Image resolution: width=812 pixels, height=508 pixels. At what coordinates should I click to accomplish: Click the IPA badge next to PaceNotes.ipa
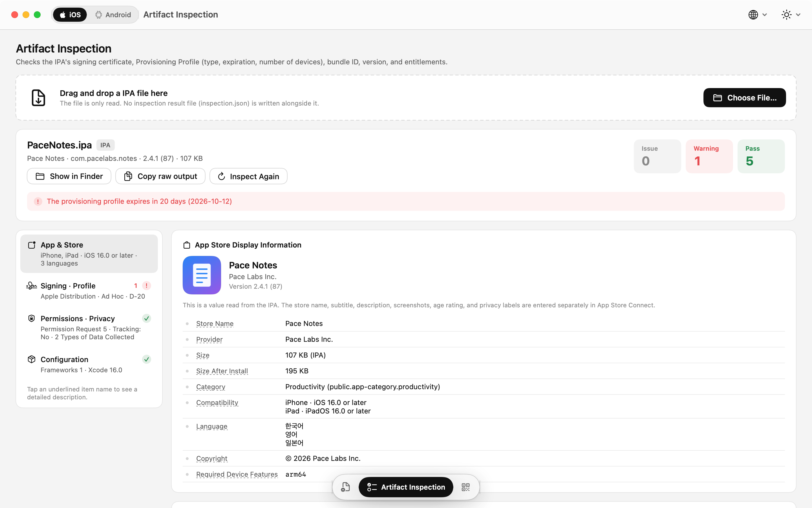click(x=105, y=145)
